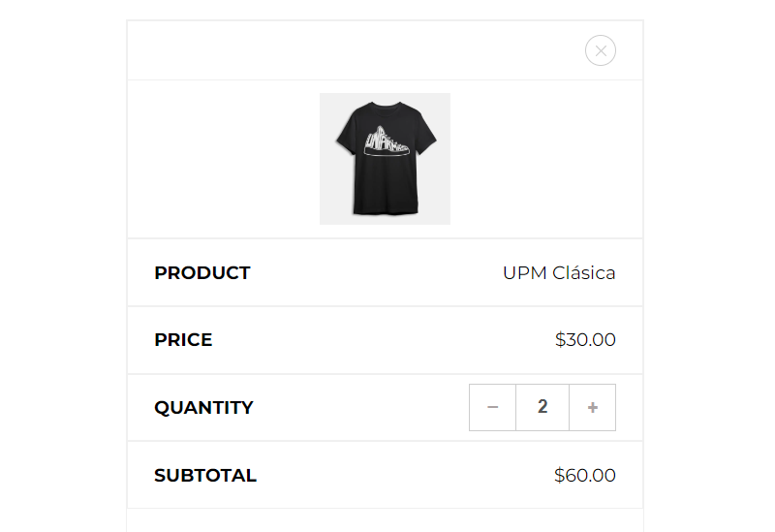Remove the item using the circled X icon
The width and height of the screenshot is (775, 532).
point(601,50)
